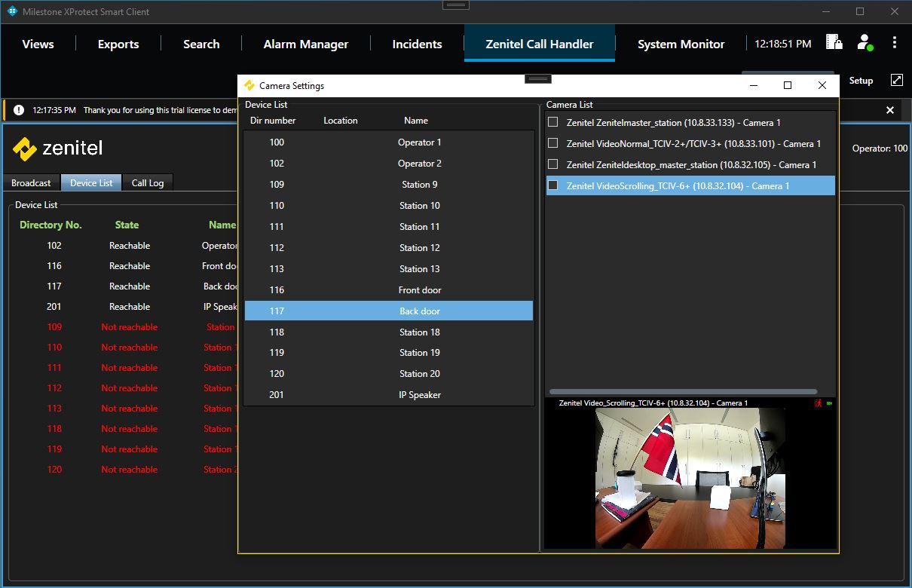Minimize the Camera Settings dialog
The height and width of the screenshot is (588, 912).
pos(754,85)
